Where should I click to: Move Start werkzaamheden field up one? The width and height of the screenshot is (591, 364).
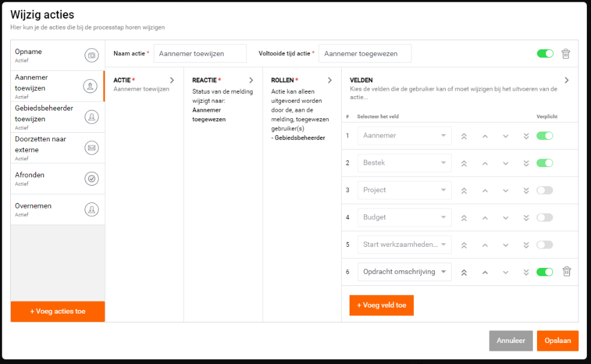pyautogui.click(x=485, y=245)
